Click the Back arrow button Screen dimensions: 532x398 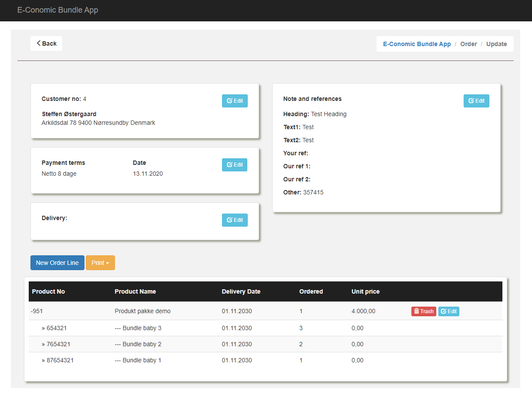click(x=47, y=43)
